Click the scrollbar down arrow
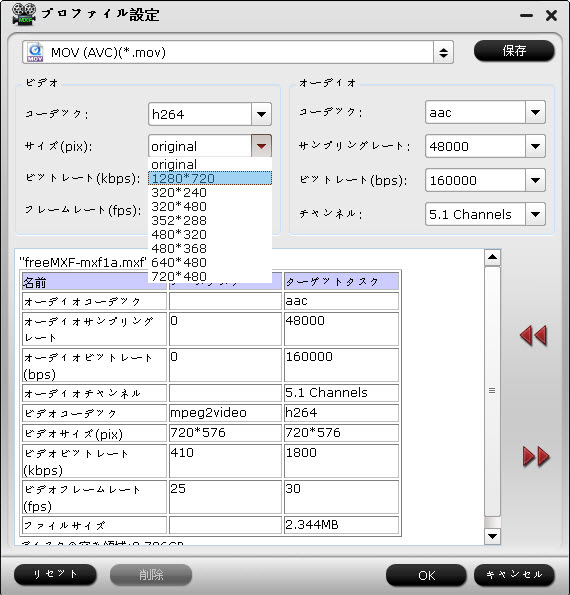Image resolution: width=570 pixels, height=595 pixels. [x=493, y=536]
